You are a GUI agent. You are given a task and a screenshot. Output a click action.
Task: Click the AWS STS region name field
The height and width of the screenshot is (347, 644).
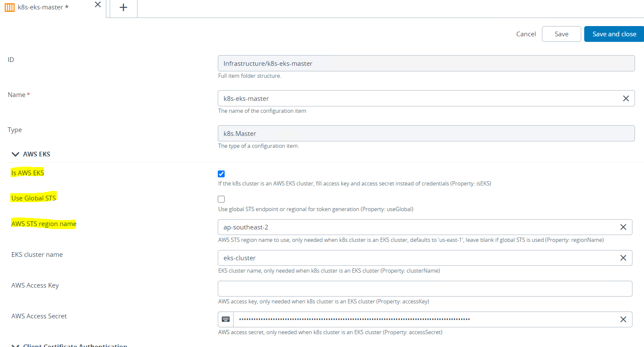pos(416,227)
